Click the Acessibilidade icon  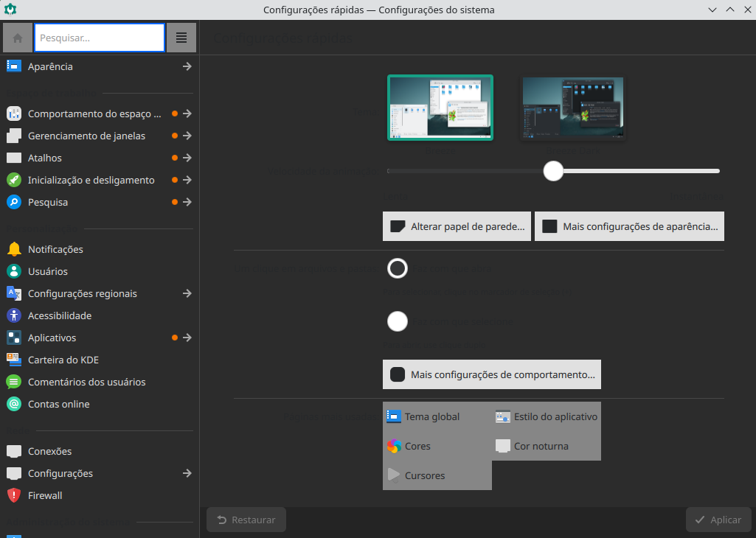pyautogui.click(x=14, y=315)
